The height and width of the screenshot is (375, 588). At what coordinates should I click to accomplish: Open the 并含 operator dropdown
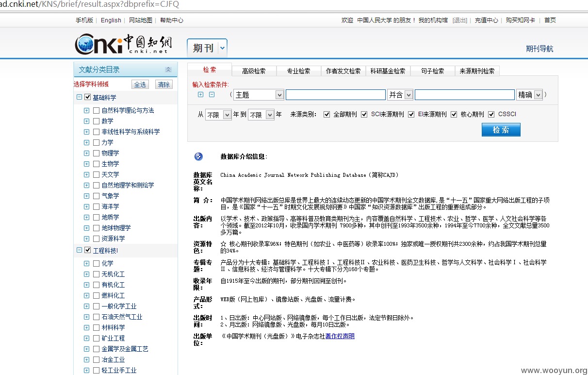pyautogui.click(x=400, y=95)
